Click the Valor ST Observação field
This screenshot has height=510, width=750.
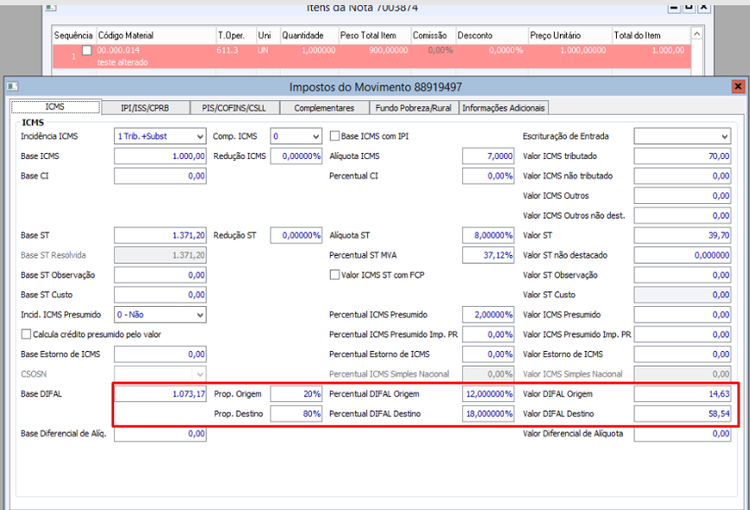[683, 275]
